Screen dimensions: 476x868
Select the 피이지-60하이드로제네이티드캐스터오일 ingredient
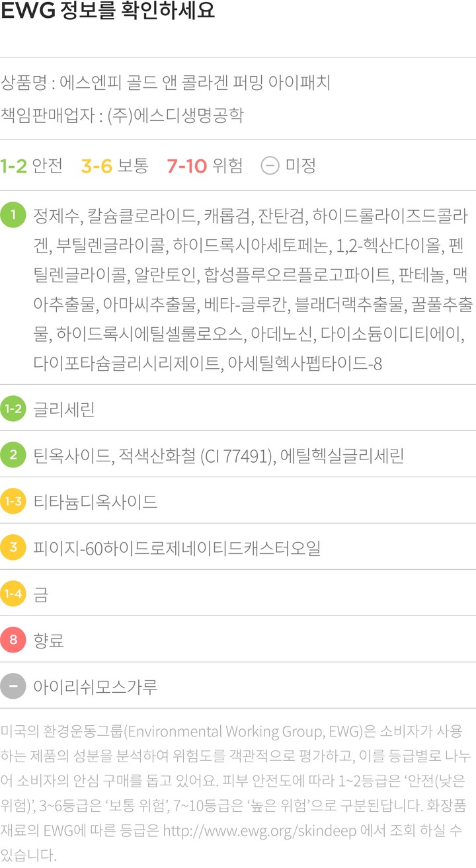click(177, 548)
